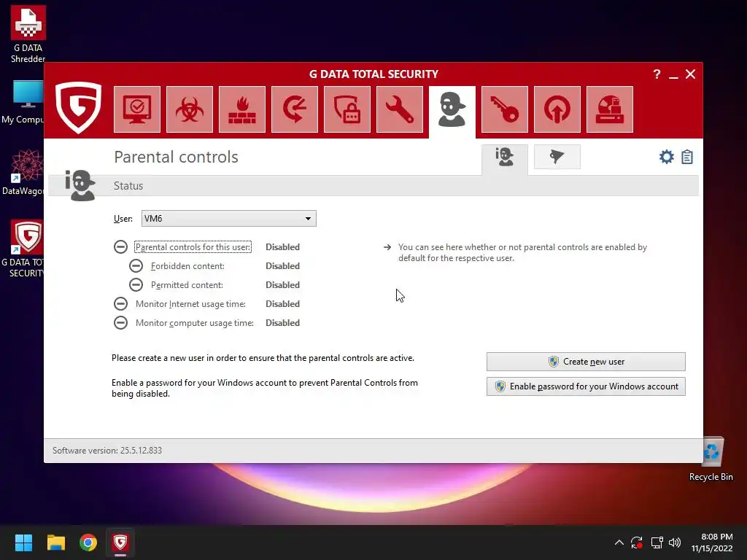Open the User dropdown showing VM6

coord(228,219)
